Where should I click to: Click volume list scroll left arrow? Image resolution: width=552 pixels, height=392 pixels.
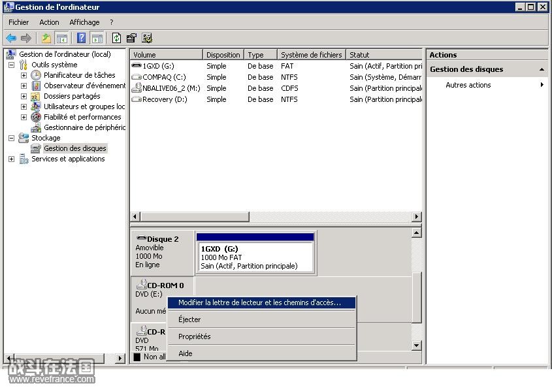coord(135,217)
